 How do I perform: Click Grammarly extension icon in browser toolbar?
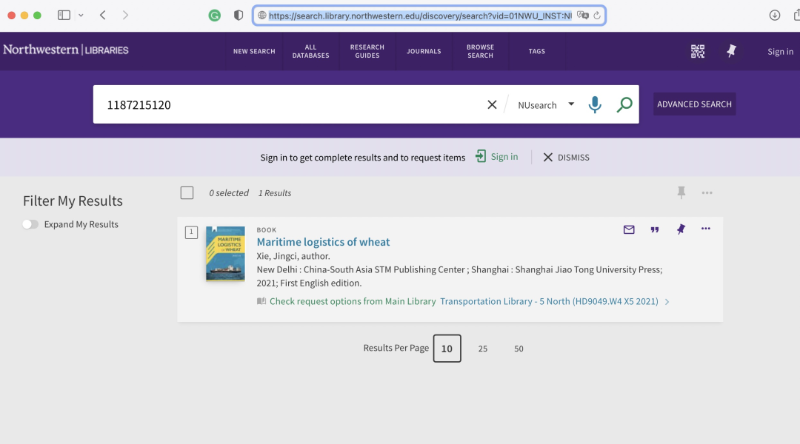[x=215, y=15]
